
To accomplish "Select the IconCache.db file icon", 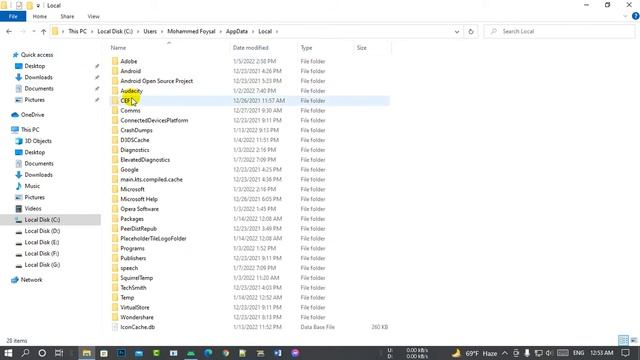I will 115,327.
